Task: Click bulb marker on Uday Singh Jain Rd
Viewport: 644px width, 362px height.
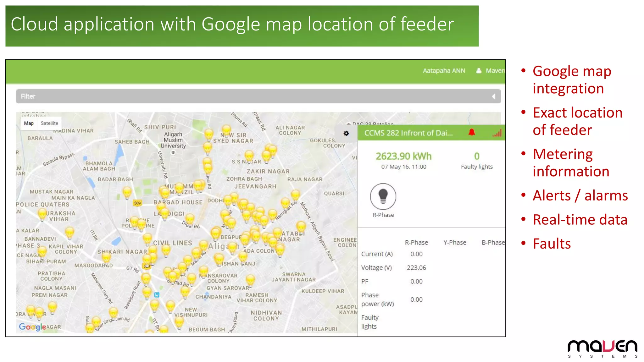Action: 113,313
